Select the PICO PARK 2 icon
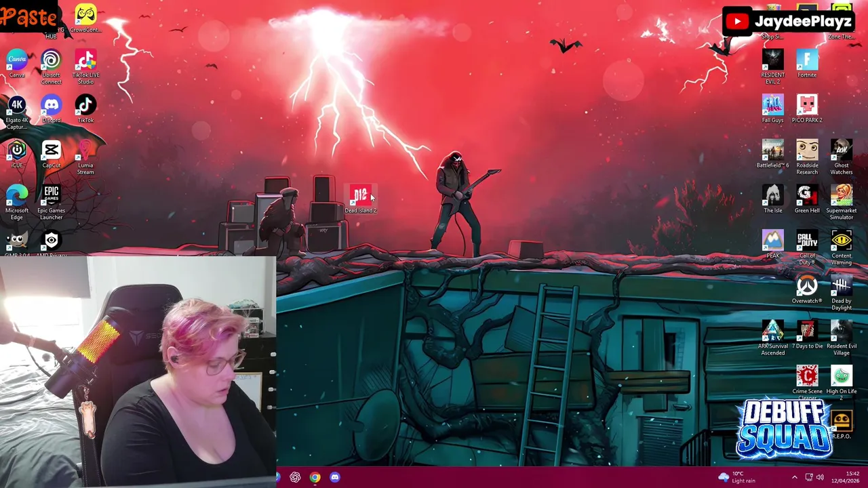The image size is (868, 488). pyautogui.click(x=807, y=108)
